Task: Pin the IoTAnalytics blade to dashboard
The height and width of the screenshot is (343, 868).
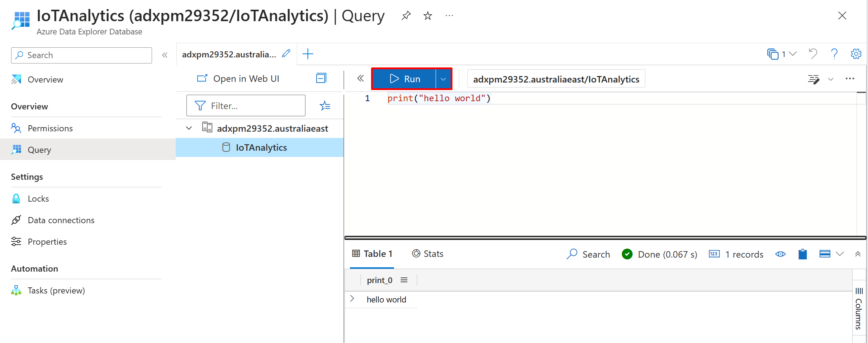Action: [406, 16]
